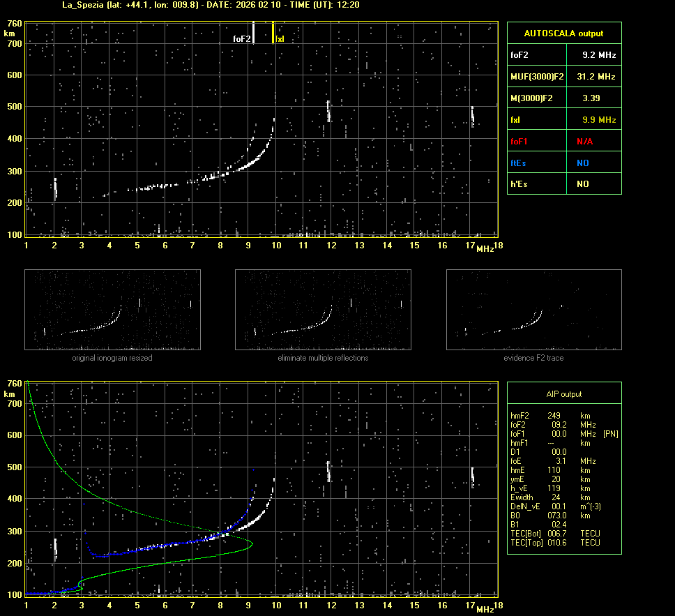Click the red foF1 label

click(520, 142)
